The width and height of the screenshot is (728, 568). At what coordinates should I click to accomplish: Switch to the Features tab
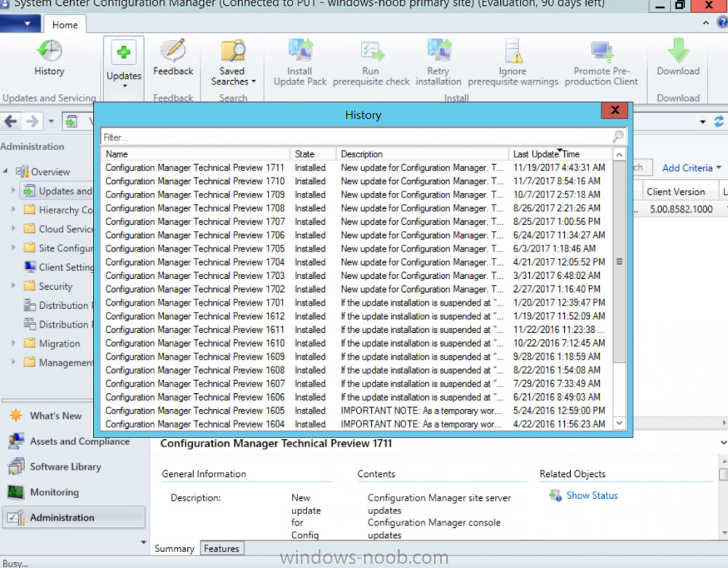point(221,548)
